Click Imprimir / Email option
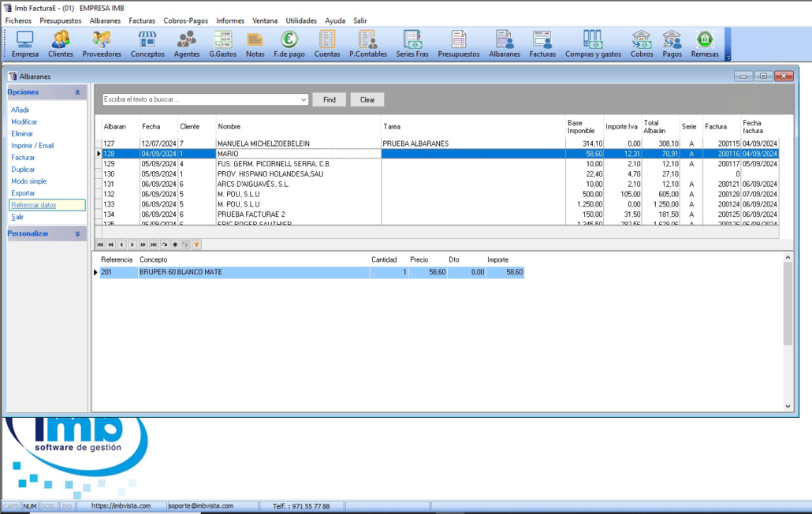 tap(32, 146)
